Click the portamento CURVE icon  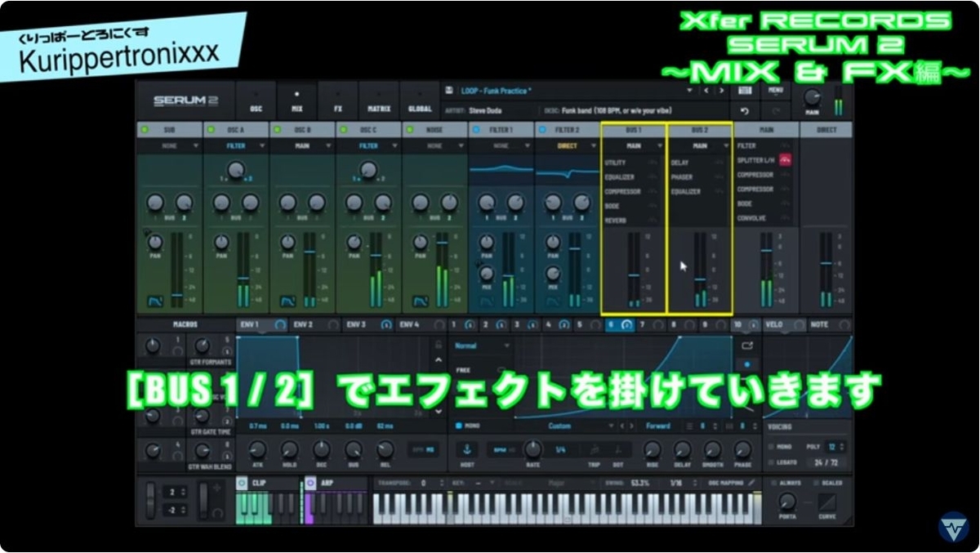pos(827,502)
